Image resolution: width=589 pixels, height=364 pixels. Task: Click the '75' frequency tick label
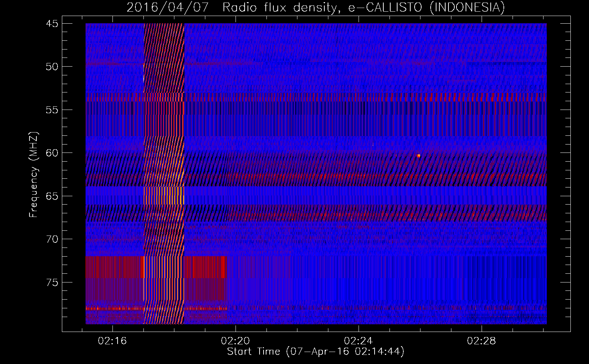pos(52,282)
